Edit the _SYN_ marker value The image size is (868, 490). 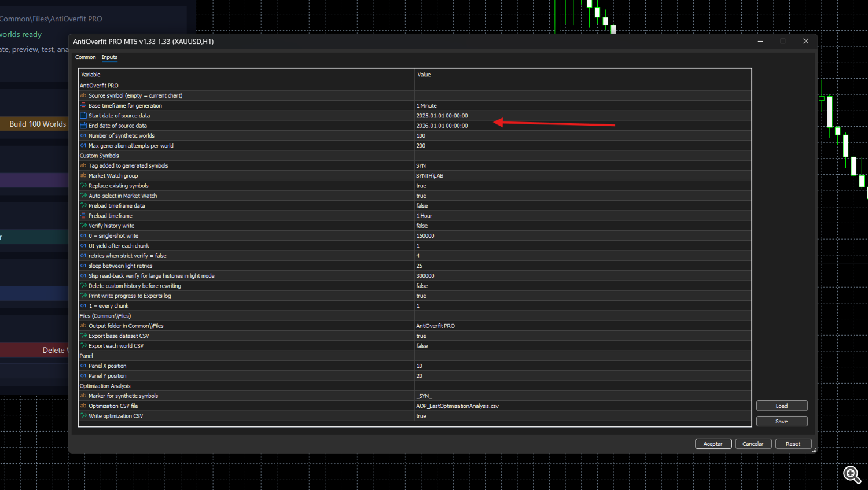click(x=424, y=396)
